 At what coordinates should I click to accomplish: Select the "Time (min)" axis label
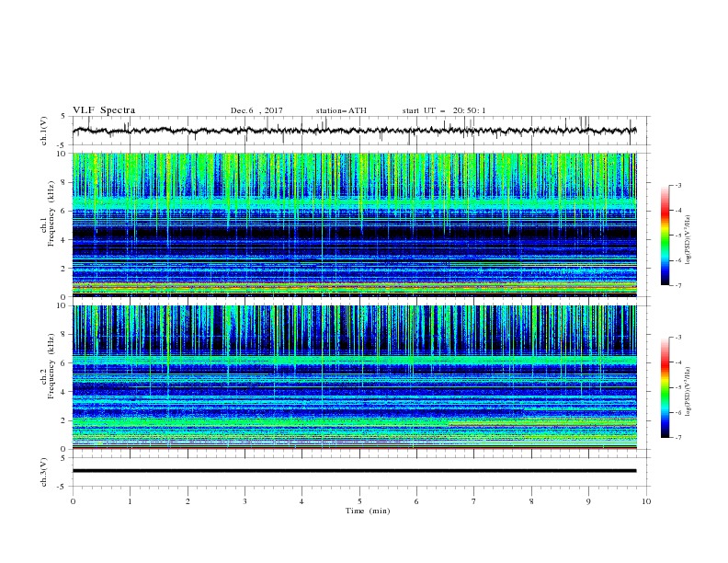point(368,511)
